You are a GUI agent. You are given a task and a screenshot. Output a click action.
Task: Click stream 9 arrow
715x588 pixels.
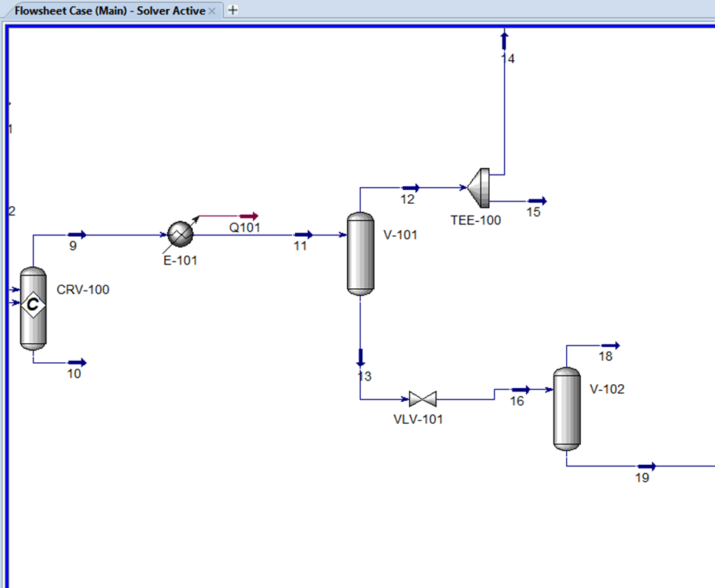coord(77,235)
